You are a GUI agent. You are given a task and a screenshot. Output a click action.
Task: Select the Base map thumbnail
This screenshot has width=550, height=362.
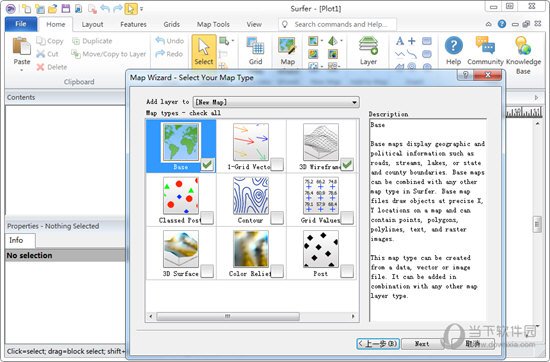click(x=181, y=142)
